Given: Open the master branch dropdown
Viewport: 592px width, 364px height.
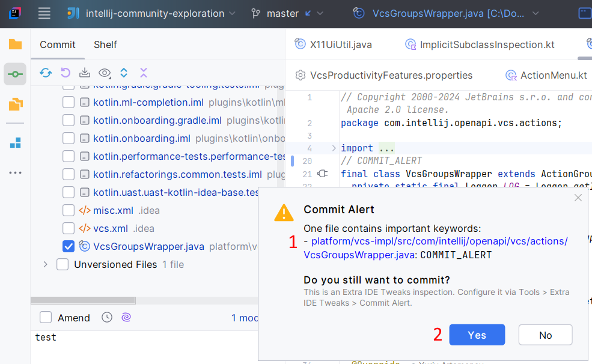Looking at the screenshot, I should 288,14.
